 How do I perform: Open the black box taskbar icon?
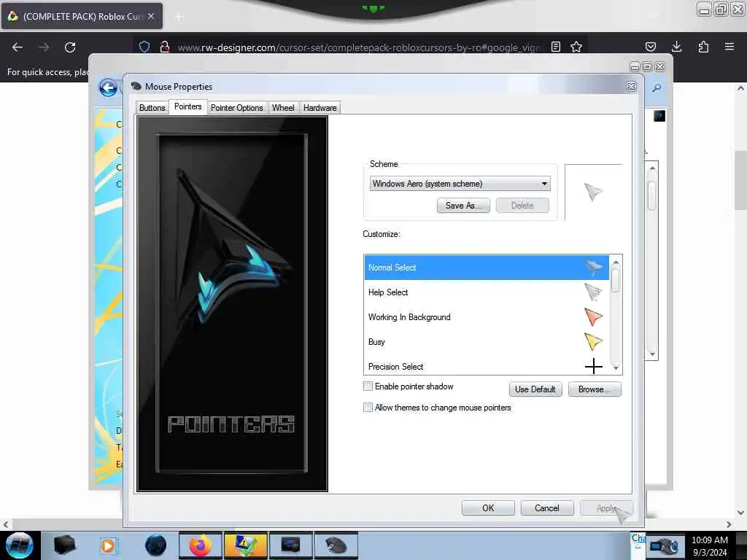(65, 545)
